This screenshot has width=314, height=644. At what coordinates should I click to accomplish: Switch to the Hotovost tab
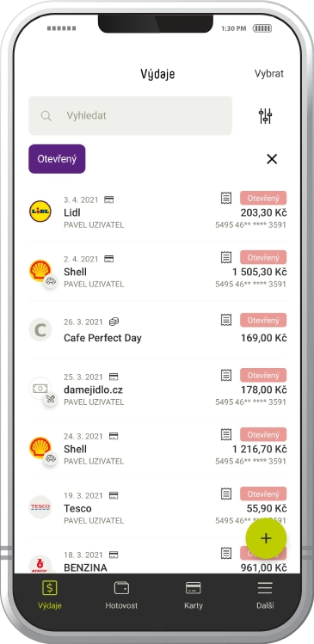coord(121,595)
